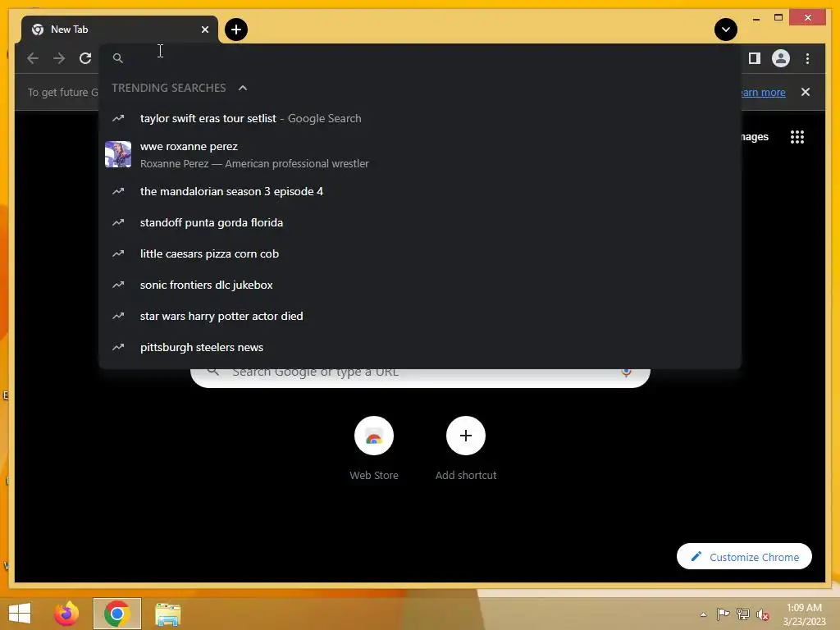Click the muted volume tray icon
Viewport: 840px width, 630px height.
[762, 614]
